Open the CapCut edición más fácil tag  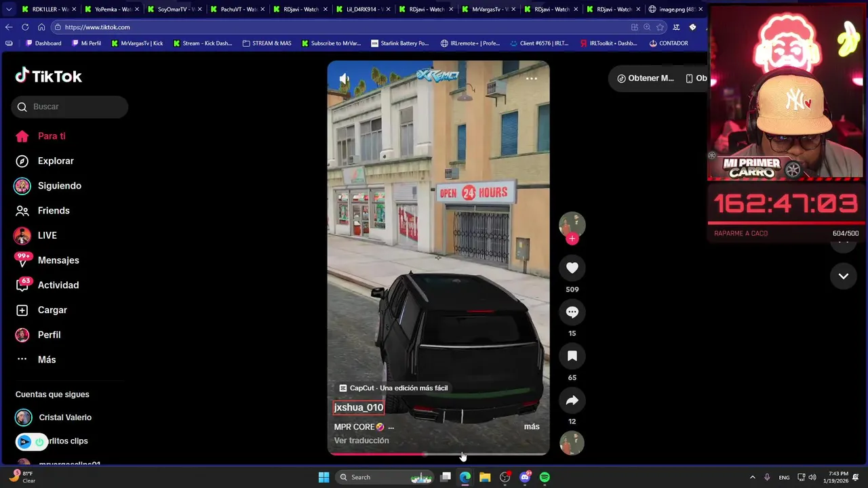tap(393, 388)
